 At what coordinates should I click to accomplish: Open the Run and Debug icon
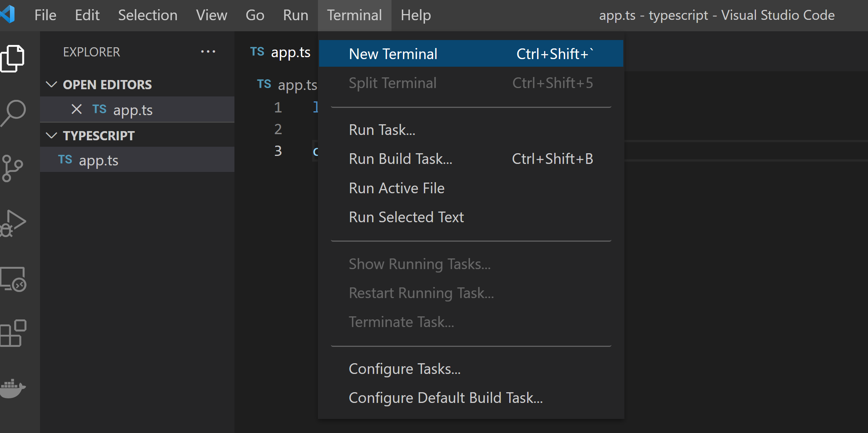(x=13, y=223)
